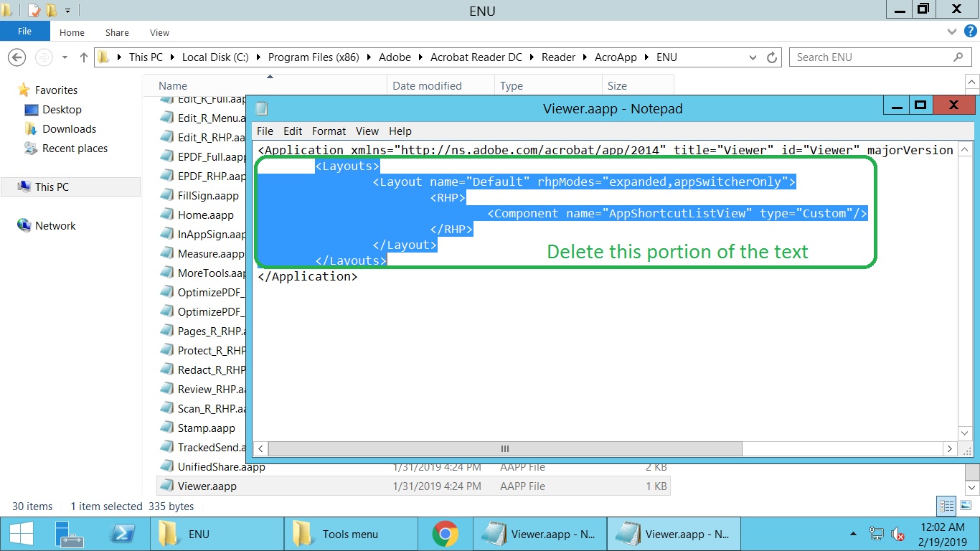Open the Start menu
The image size is (980, 551).
(22, 534)
